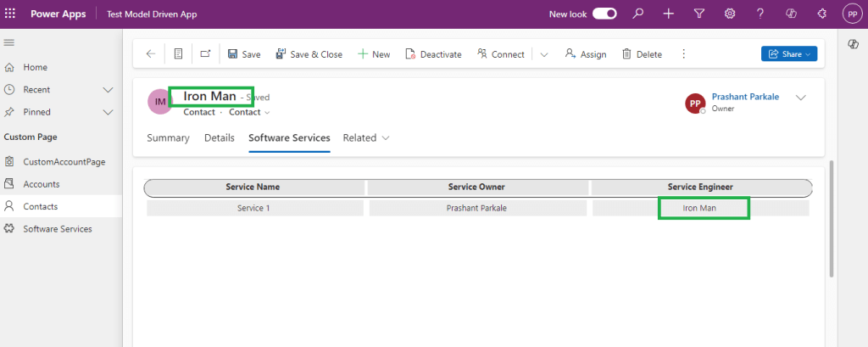This screenshot has height=347, width=868.
Task: Open the app launcher waffle icon
Action: click(10, 14)
